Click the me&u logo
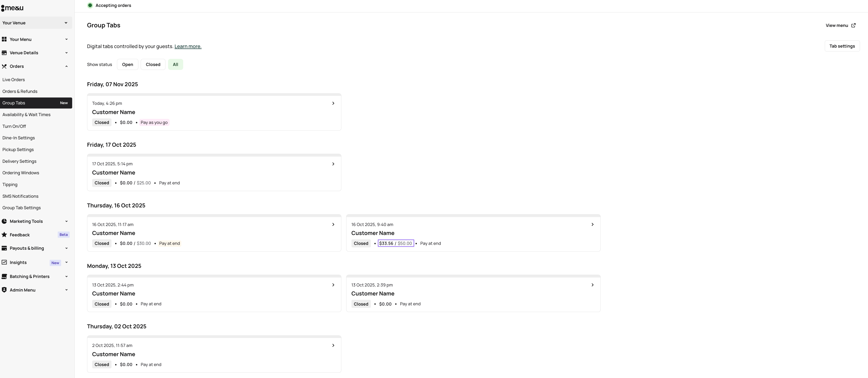Screen dimensions: 868x378 (x=12, y=8)
